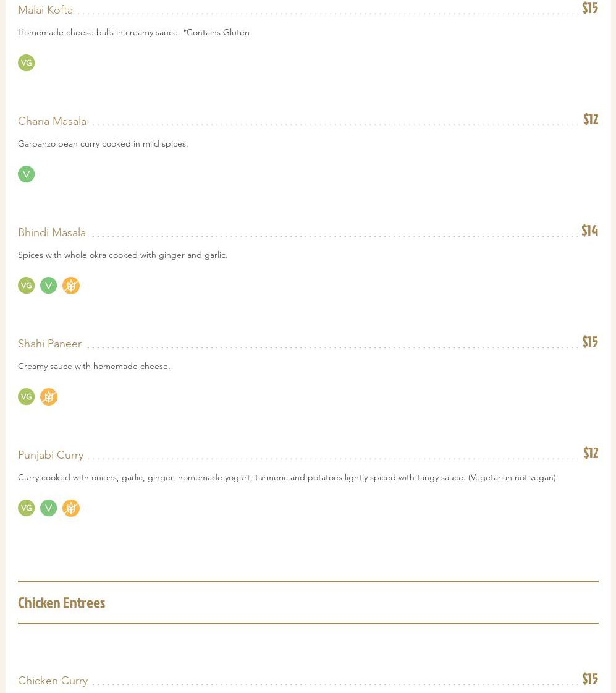Click the gluten-free wheat icon under Punjabi Curry

[x=71, y=508]
